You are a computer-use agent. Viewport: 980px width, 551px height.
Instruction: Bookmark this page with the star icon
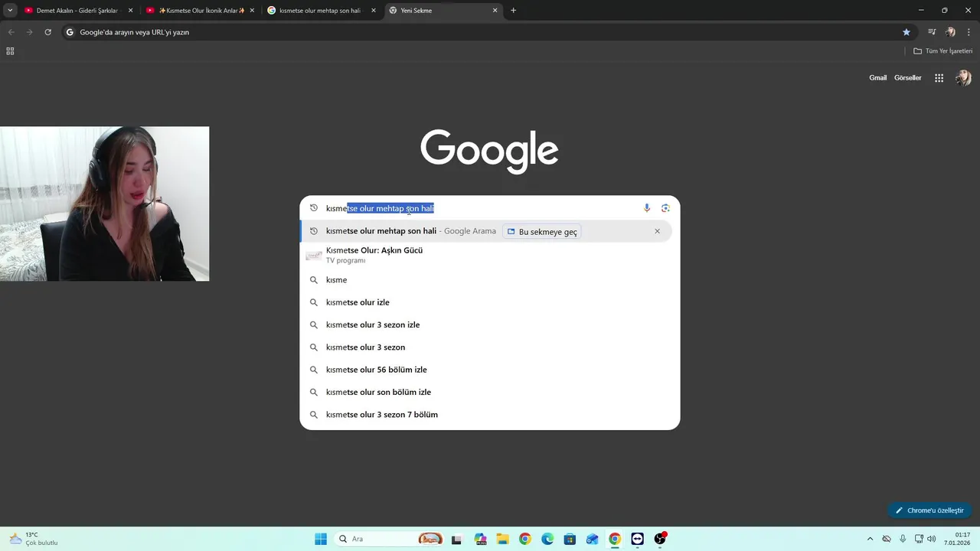[x=906, y=32]
